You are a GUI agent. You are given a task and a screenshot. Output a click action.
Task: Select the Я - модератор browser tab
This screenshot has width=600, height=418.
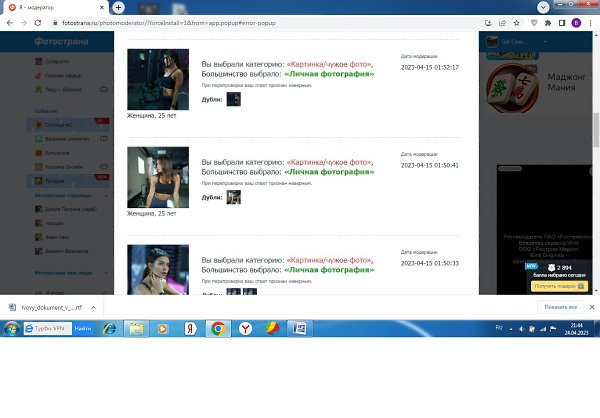click(x=50, y=7)
